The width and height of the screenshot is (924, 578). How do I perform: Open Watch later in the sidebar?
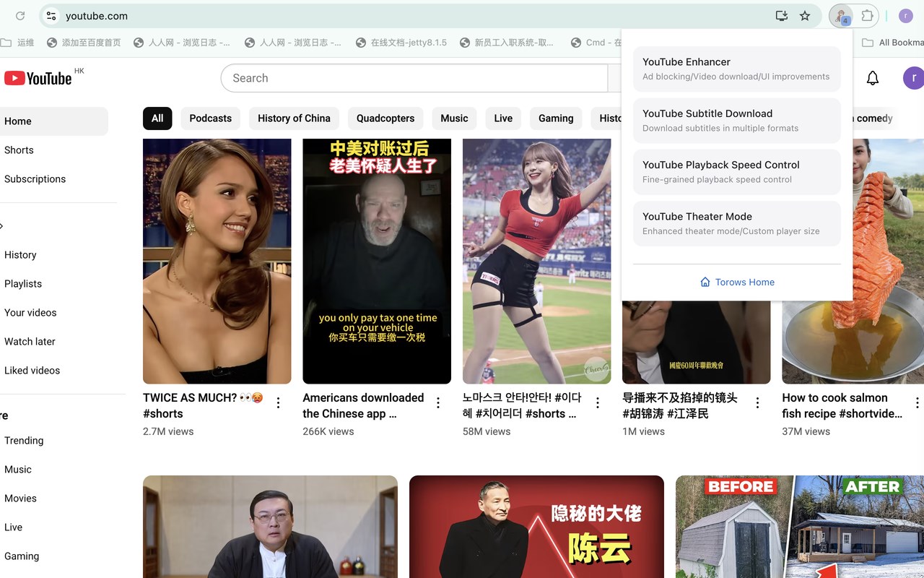pyautogui.click(x=54, y=342)
